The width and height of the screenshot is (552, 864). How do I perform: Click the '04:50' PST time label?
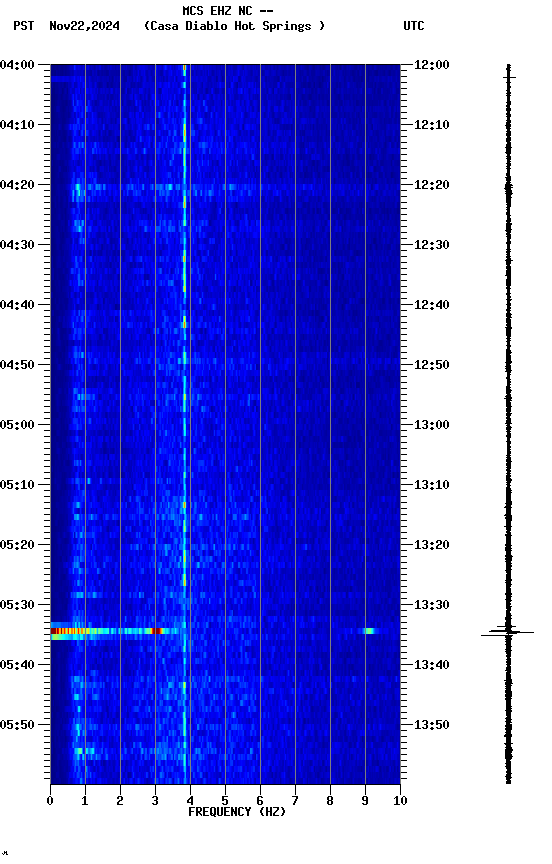(17, 365)
